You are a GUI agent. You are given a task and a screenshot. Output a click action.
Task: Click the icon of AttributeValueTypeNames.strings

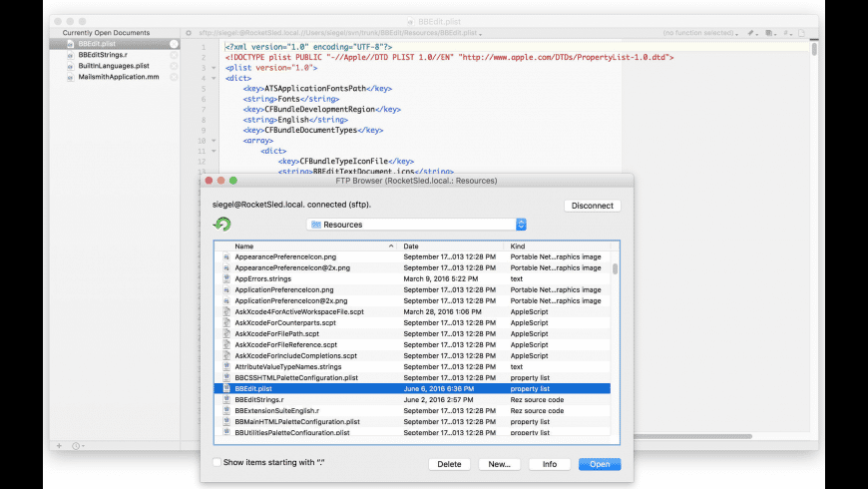226,366
